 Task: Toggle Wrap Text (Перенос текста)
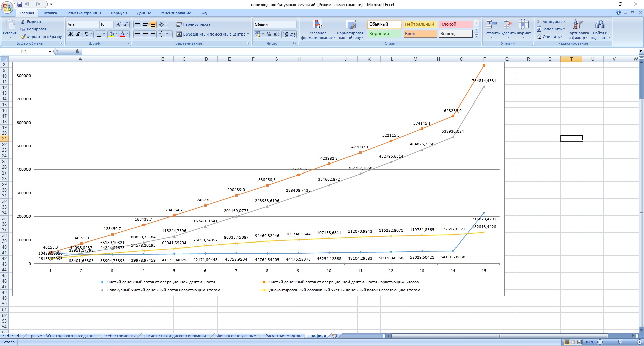coord(194,24)
